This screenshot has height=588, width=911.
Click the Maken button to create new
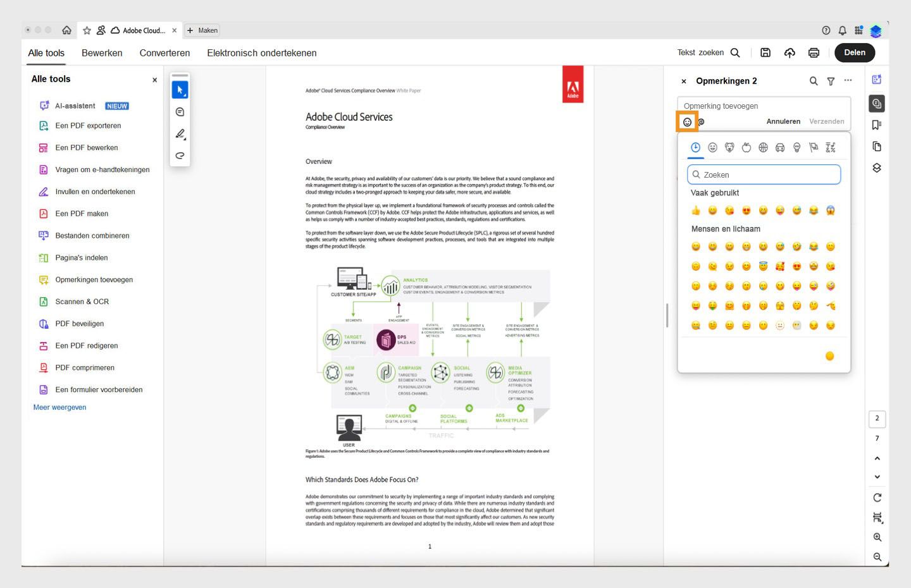pos(202,30)
